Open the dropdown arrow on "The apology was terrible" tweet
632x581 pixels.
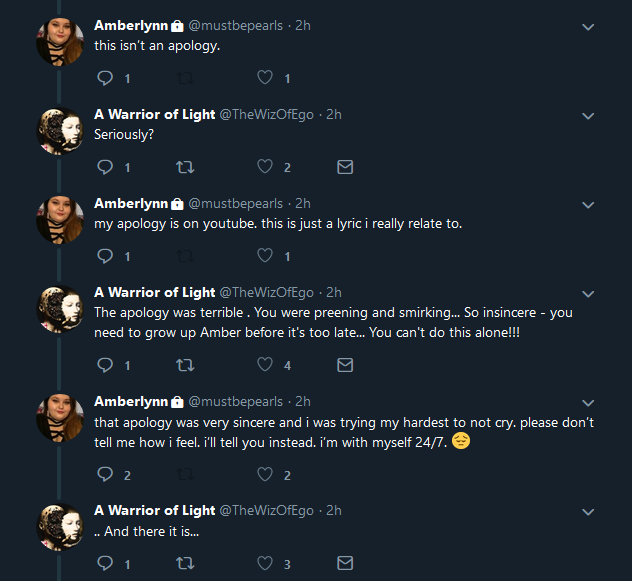pyautogui.click(x=588, y=294)
